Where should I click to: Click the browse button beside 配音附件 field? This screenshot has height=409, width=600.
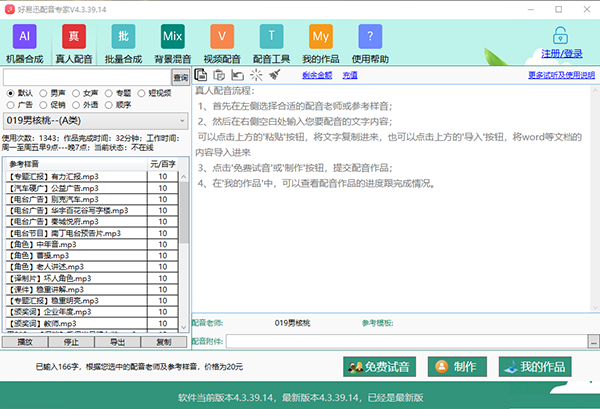tap(593, 341)
